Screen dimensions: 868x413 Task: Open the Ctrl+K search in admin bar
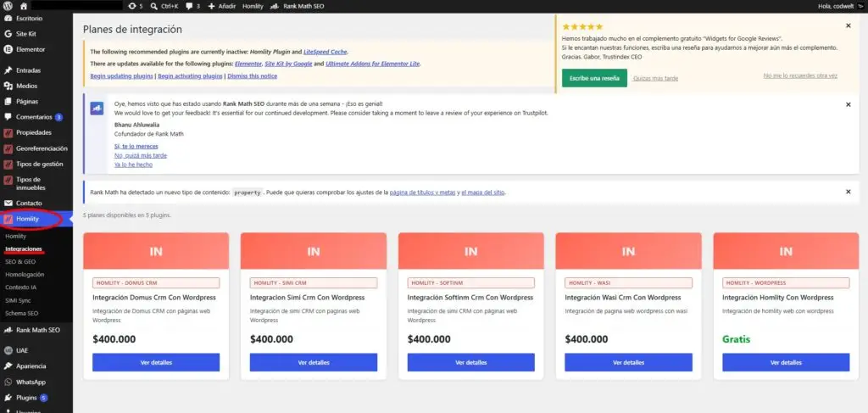(x=164, y=6)
